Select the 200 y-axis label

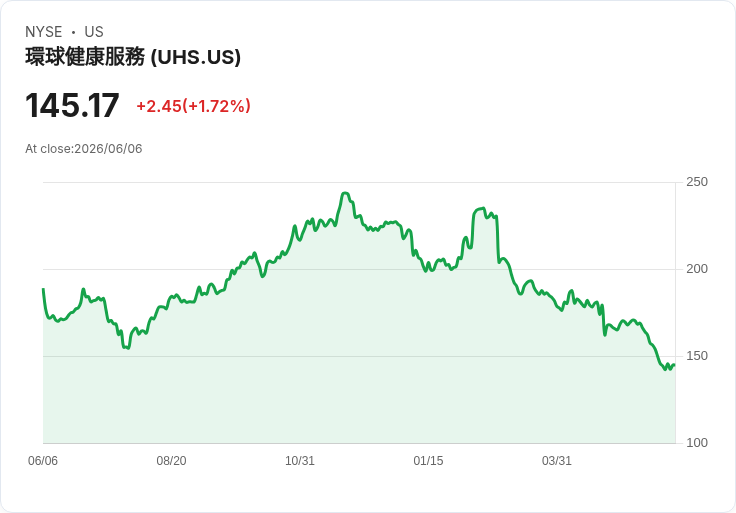(697, 269)
